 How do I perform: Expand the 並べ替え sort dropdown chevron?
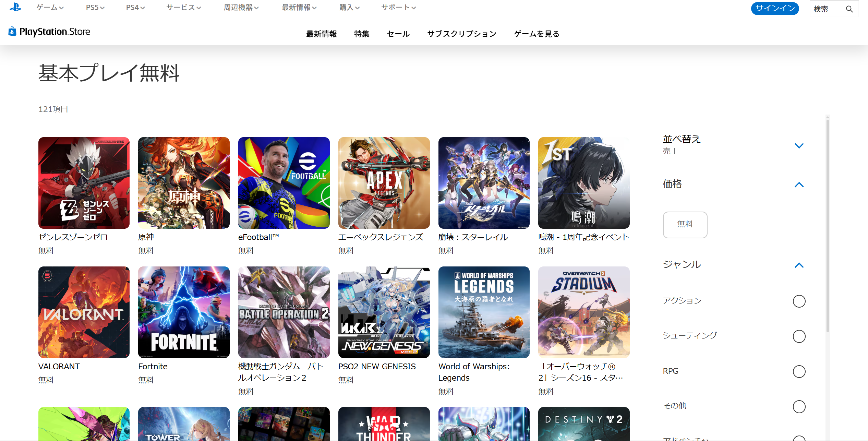[799, 146]
